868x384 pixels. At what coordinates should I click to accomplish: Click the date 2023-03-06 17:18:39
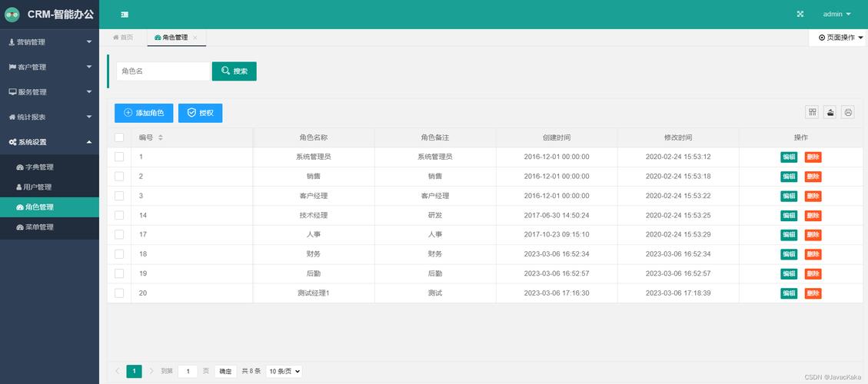678,293
